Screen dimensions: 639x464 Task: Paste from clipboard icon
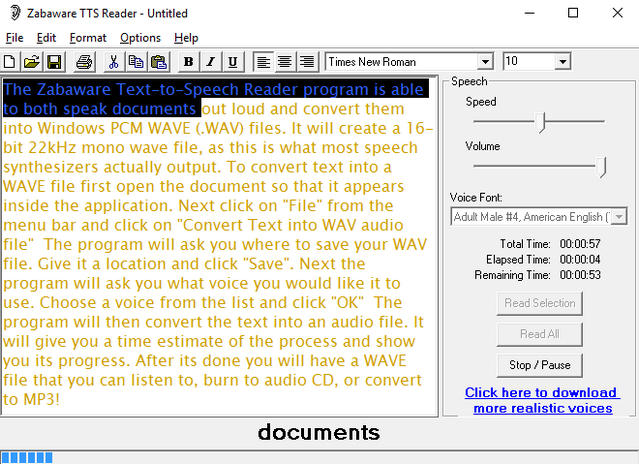pyautogui.click(x=159, y=62)
